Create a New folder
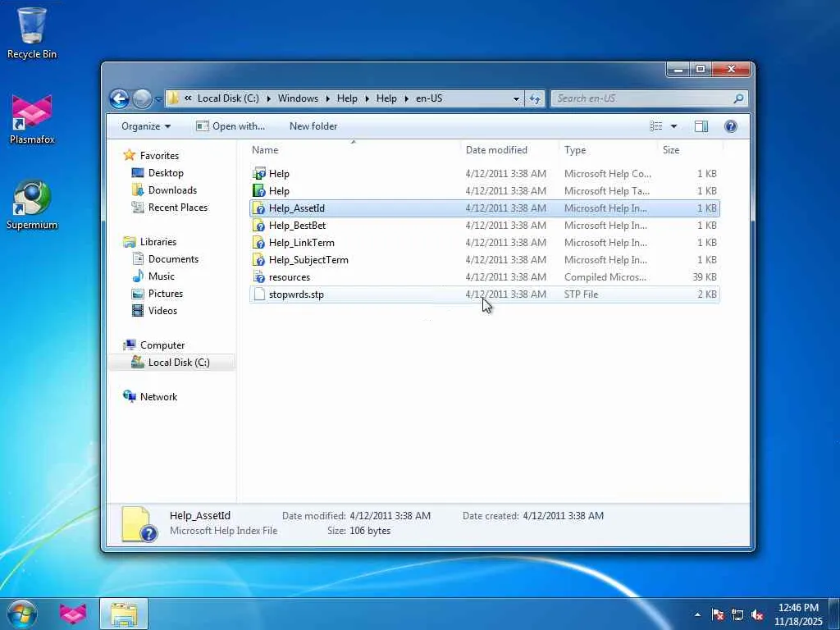The width and height of the screenshot is (840, 630). point(313,126)
